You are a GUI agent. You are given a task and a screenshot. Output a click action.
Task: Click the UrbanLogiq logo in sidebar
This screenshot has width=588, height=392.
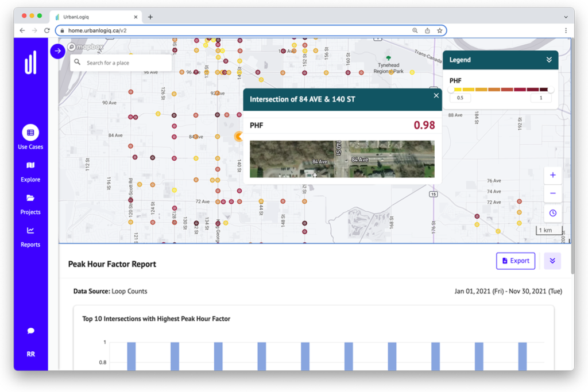pyautogui.click(x=30, y=63)
